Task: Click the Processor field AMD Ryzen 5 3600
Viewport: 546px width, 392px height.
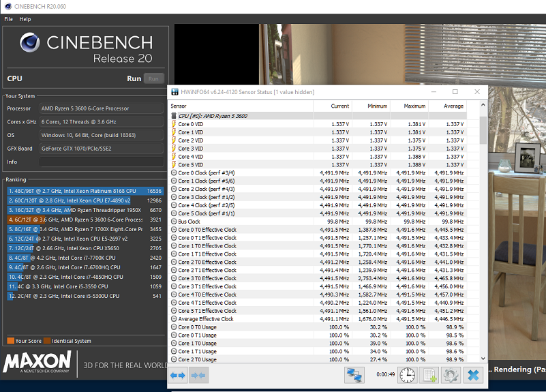Action: pos(102,108)
